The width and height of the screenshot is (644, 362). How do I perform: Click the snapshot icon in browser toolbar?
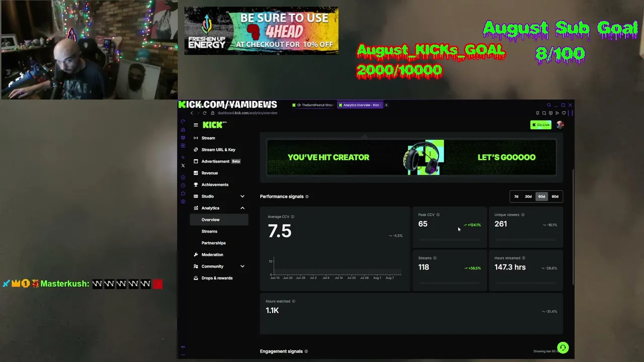544,113
